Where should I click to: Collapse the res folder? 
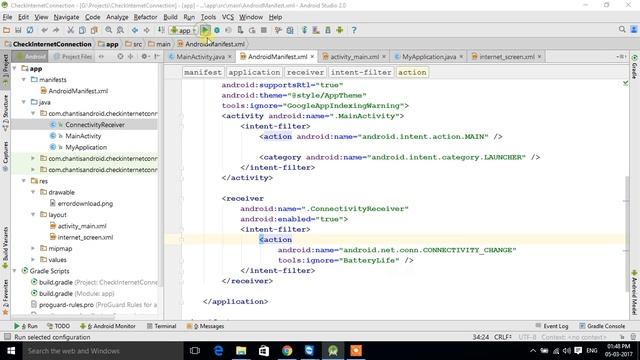(24, 181)
